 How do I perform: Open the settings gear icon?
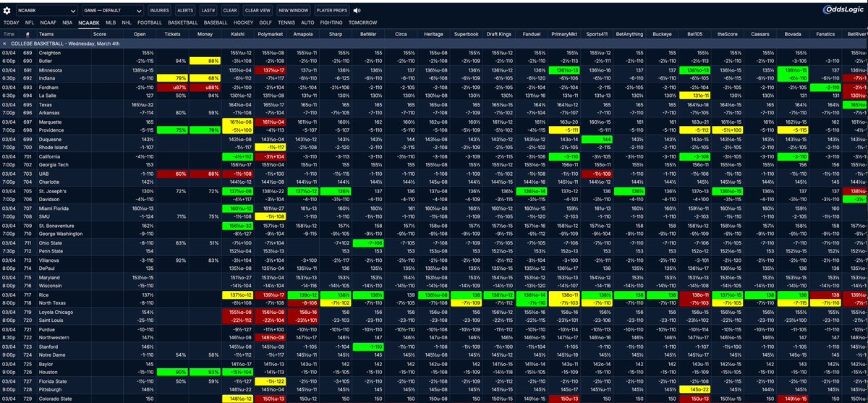(x=7, y=11)
